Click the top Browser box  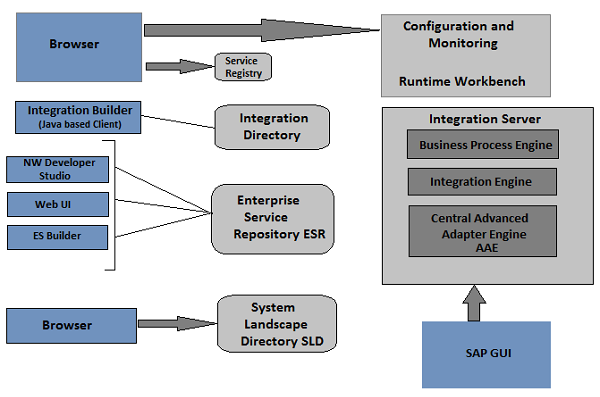coord(79,47)
